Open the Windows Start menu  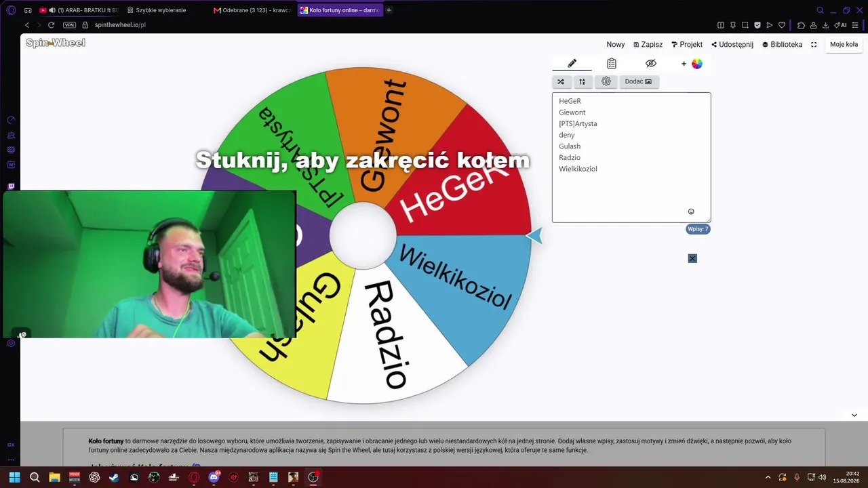[x=14, y=477]
